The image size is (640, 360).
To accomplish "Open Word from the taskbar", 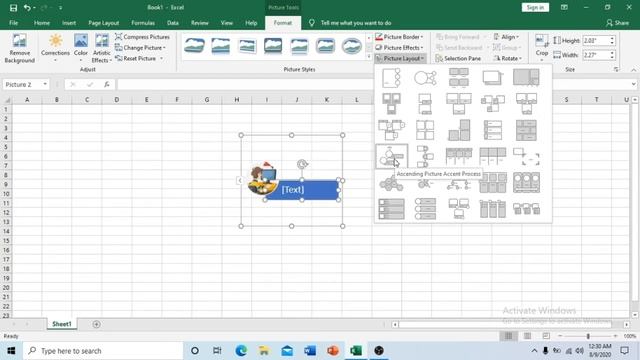I will 310,351.
